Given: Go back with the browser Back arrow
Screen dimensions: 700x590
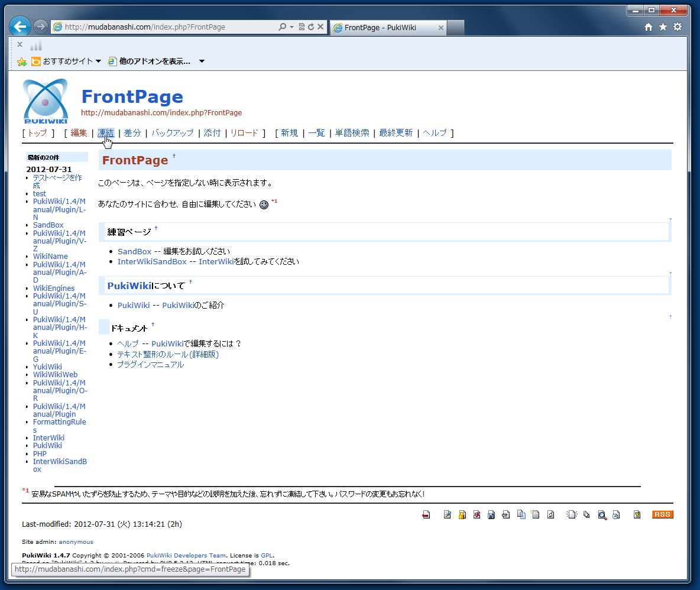Looking at the screenshot, I should (x=20, y=27).
